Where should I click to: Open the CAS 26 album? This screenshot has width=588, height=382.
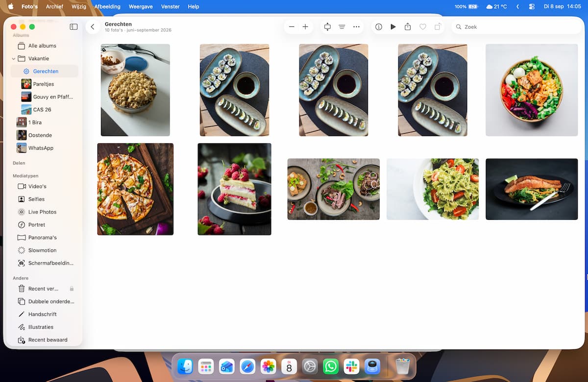(44, 109)
